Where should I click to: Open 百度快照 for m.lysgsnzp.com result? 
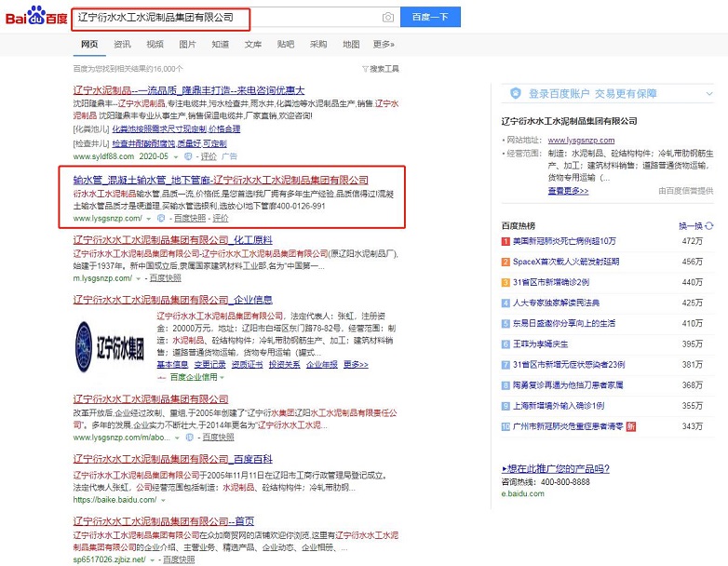coord(166,278)
